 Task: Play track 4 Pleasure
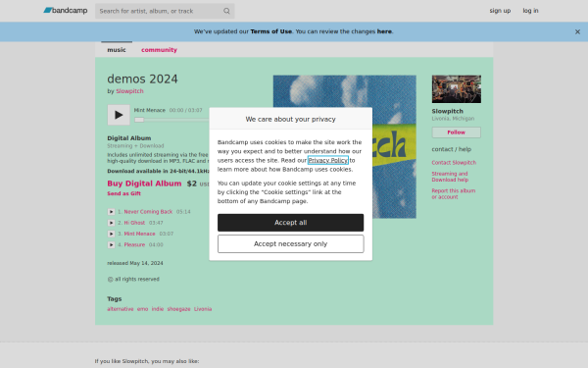pyautogui.click(x=111, y=244)
